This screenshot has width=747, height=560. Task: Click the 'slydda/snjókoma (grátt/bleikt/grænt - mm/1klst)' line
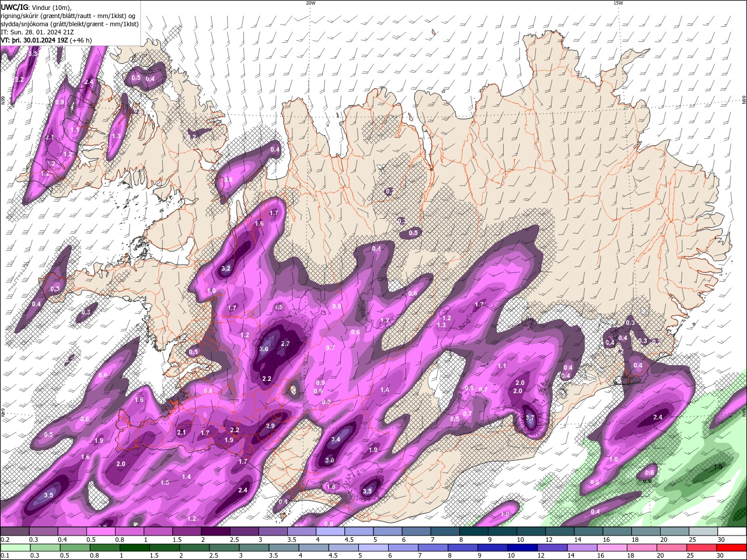pyautogui.click(x=69, y=24)
